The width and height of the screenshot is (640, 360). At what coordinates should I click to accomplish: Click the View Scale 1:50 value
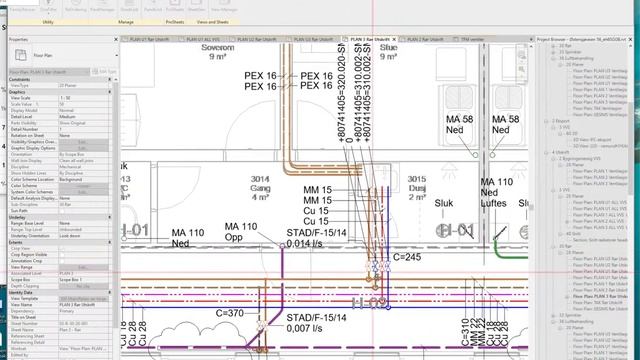coord(84,98)
